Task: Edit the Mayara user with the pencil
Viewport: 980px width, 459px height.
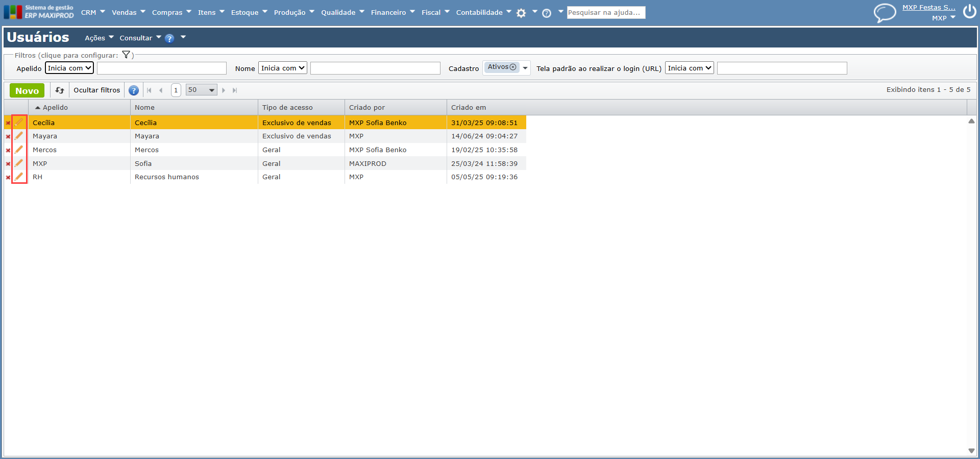Action: (19, 136)
